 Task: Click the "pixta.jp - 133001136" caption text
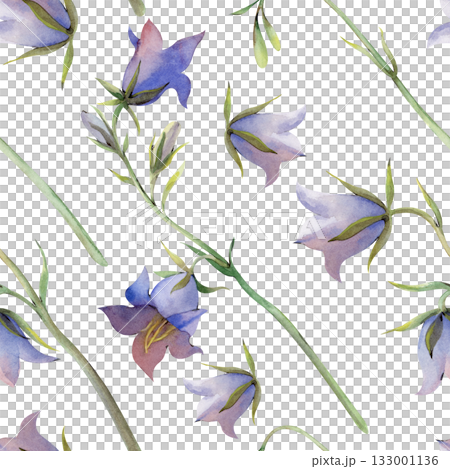coord(375,461)
